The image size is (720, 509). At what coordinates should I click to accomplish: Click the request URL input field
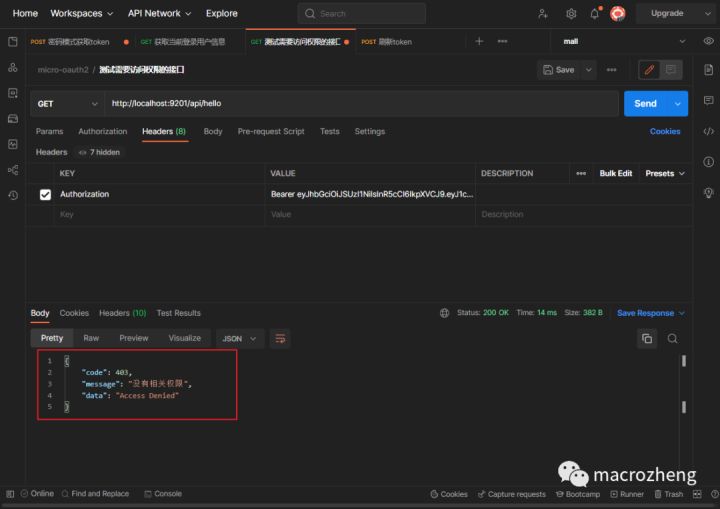point(361,104)
